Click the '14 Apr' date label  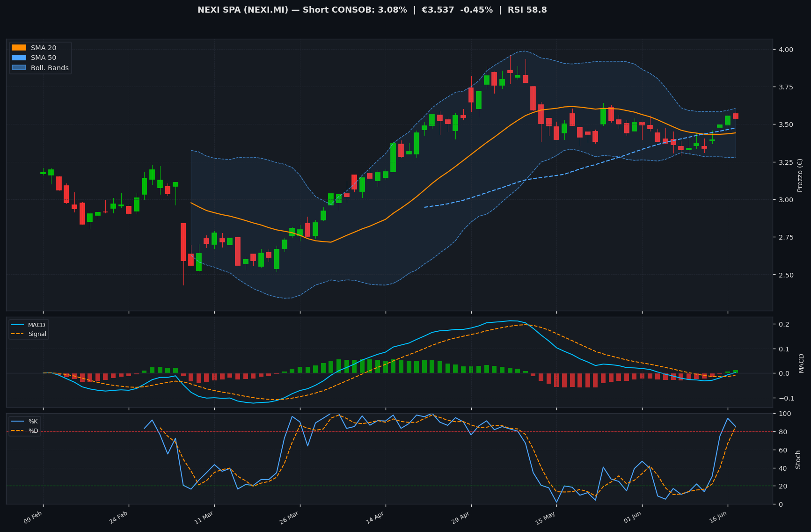[x=375, y=518]
